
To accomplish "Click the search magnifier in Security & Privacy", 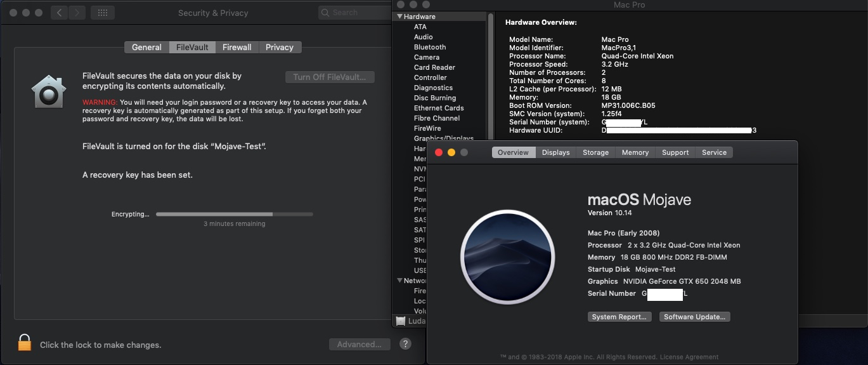I will (325, 13).
